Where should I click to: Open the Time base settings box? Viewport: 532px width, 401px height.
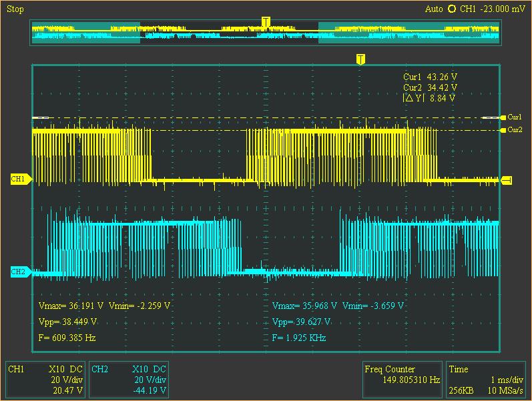click(487, 380)
